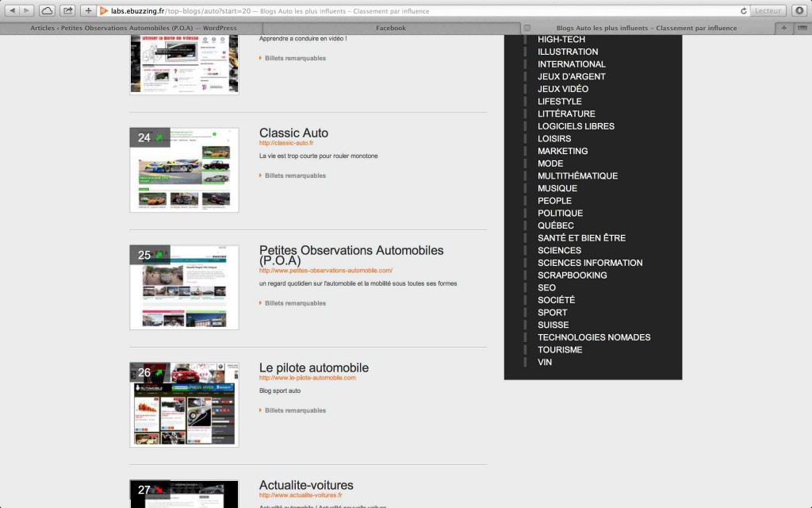This screenshot has height=508, width=812.
Task: Click the browser forward arrow button
Action: point(27,10)
